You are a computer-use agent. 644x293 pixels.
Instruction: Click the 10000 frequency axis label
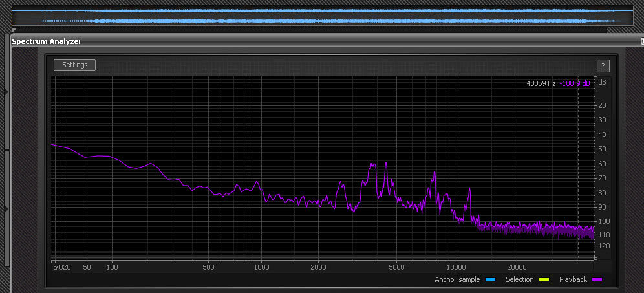tap(456, 267)
